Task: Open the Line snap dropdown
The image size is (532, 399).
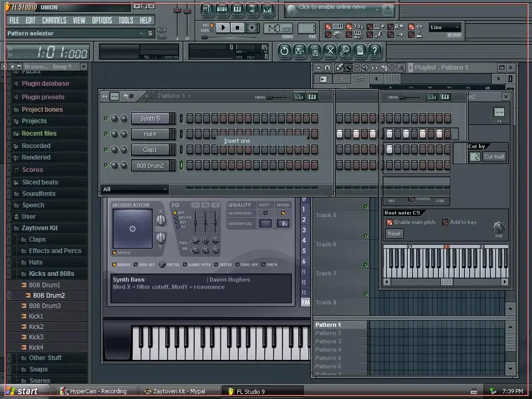Action: click(445, 28)
